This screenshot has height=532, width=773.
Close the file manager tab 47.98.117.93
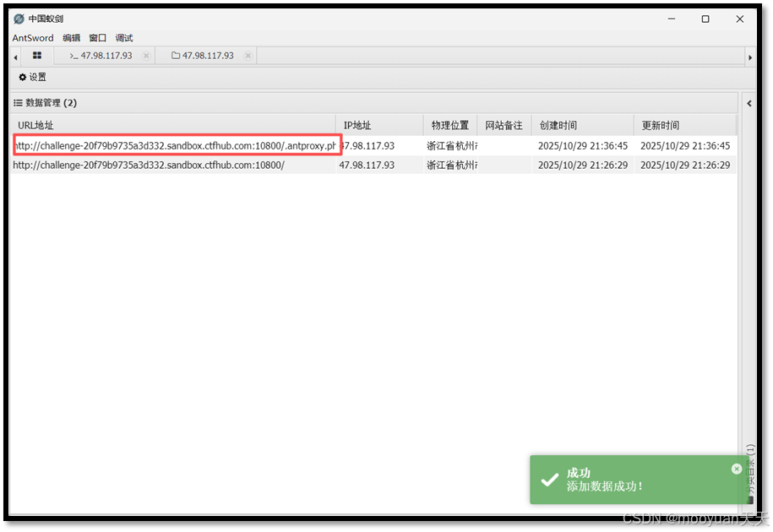tap(248, 56)
